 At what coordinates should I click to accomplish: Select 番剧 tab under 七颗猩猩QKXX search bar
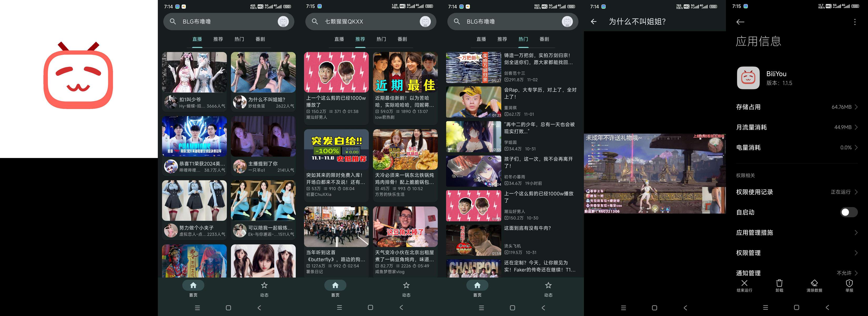pos(402,39)
